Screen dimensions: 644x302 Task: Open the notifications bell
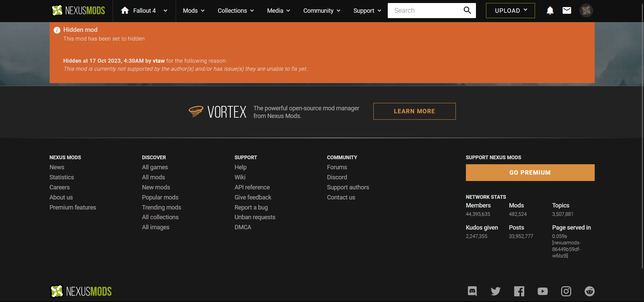(x=550, y=10)
